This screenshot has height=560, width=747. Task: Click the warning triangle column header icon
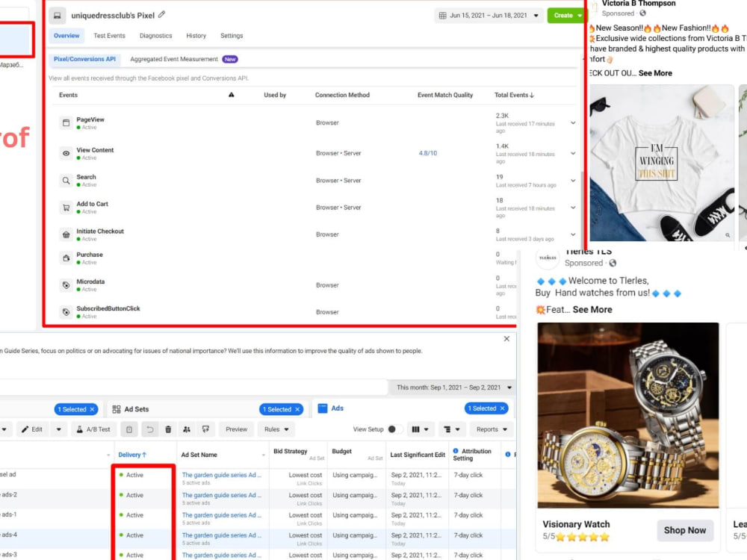click(x=231, y=95)
